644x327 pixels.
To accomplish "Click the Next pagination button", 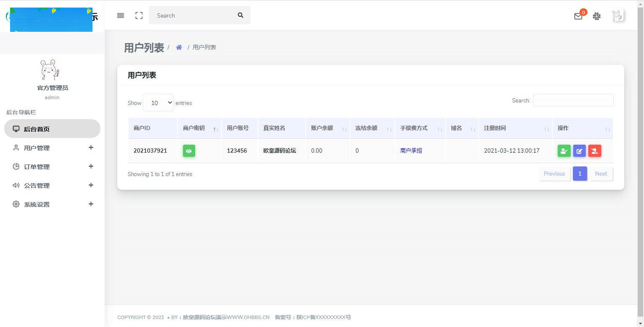I will [600, 174].
